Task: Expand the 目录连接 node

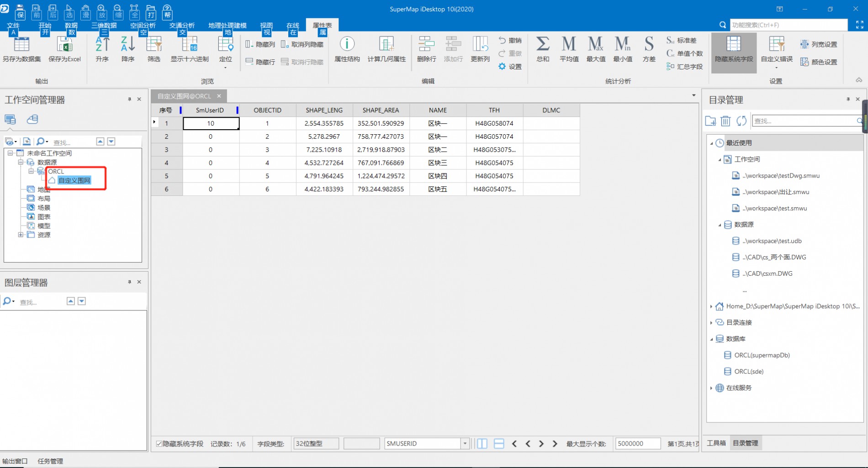Action: click(x=711, y=322)
